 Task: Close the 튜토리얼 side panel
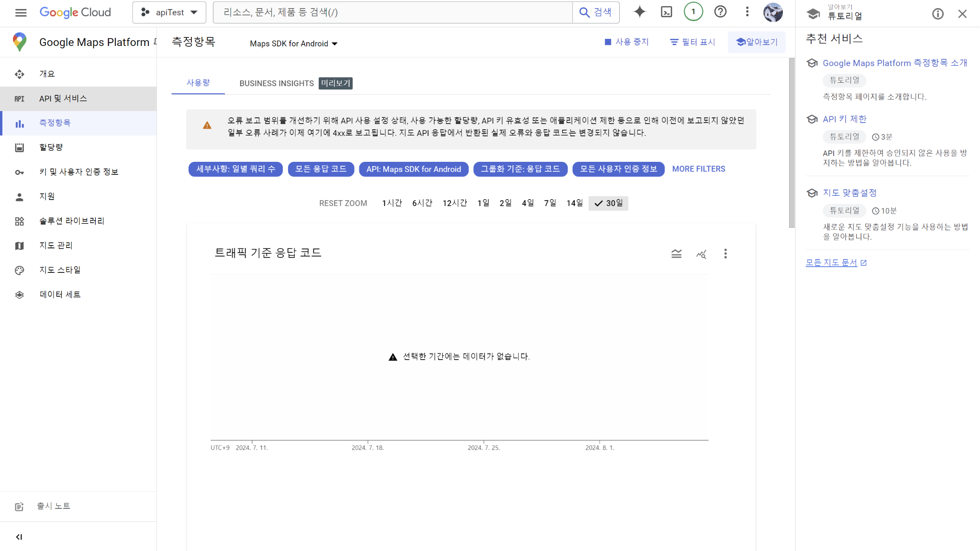click(x=962, y=14)
